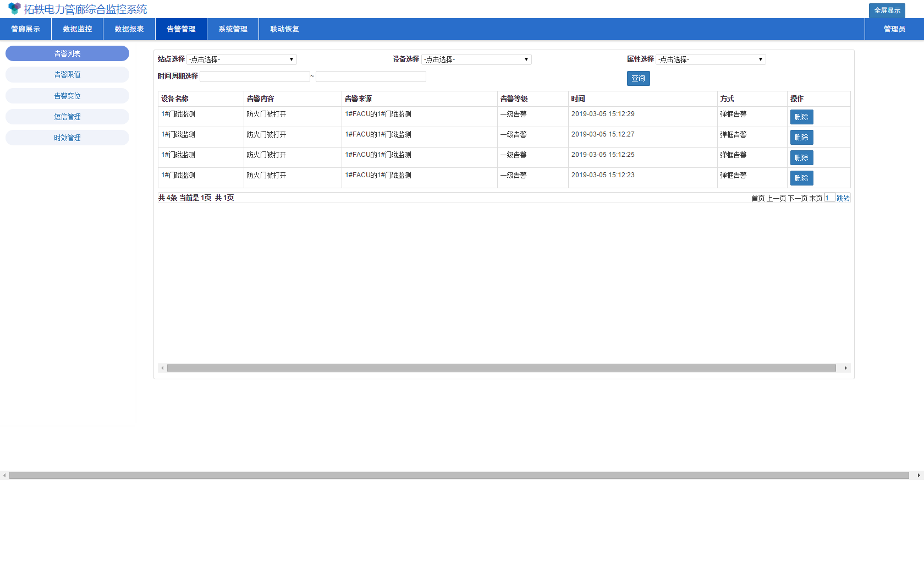Open the 数据报表 tab
Viewport: 924px width, 578px height.
129,29
